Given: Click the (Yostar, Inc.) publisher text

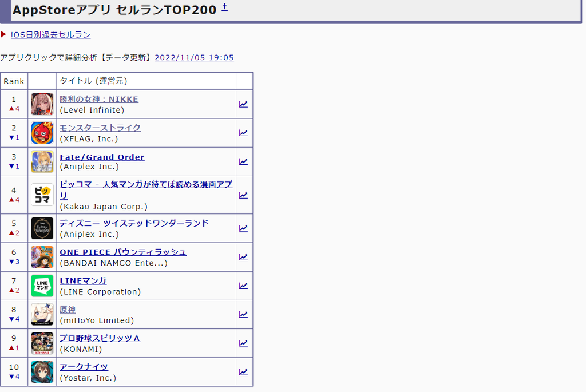Looking at the screenshot, I should point(88,378).
